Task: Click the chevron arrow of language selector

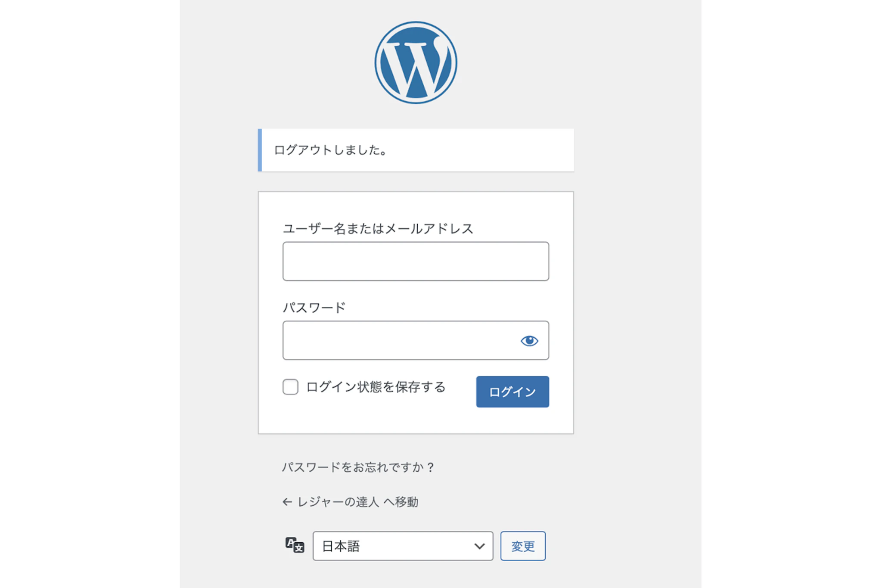Action: [479, 546]
